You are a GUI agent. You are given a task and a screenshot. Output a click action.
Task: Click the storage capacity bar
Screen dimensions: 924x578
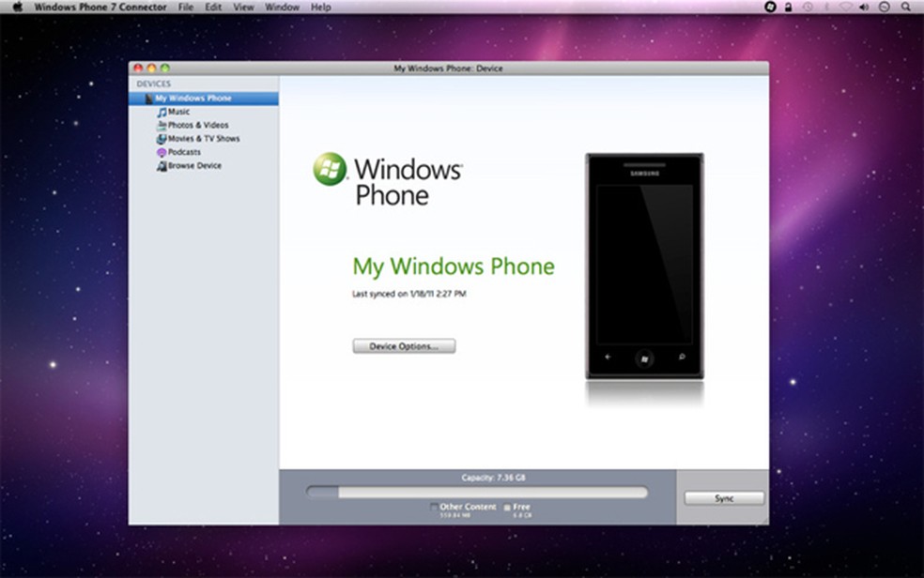[479, 491]
